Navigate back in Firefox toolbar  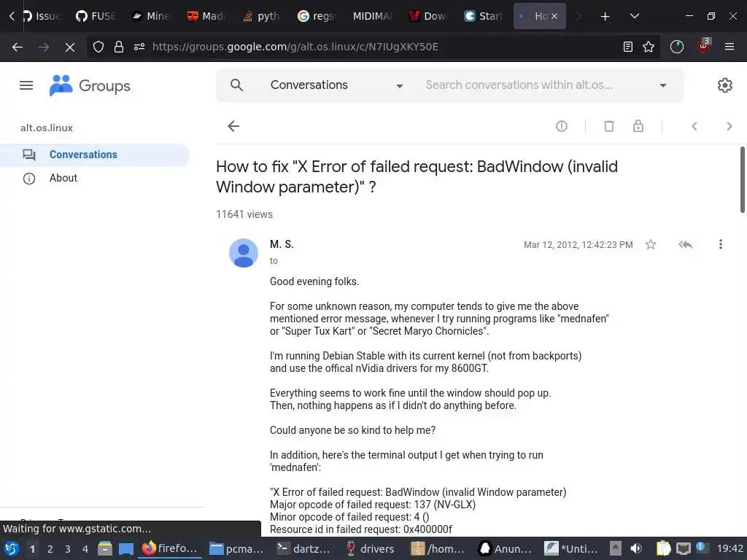[18, 47]
